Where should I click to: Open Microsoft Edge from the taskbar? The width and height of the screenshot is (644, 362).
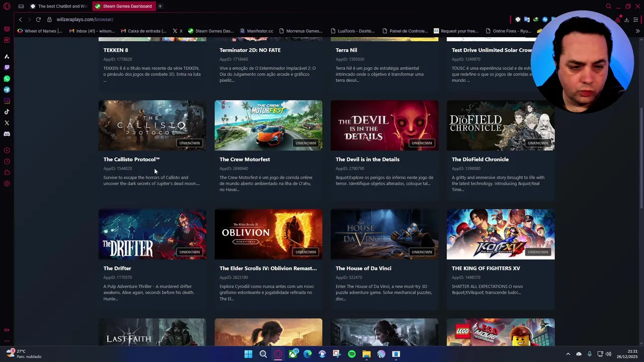tap(307, 354)
